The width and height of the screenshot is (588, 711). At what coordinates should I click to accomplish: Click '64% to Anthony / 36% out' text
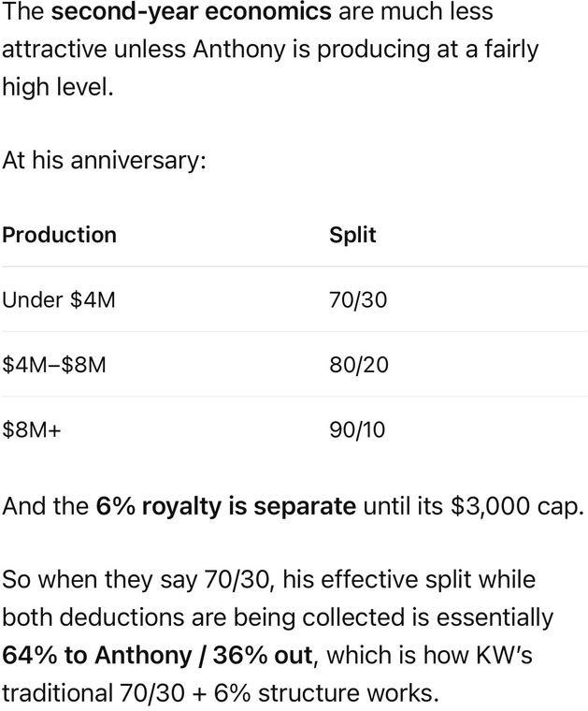[x=157, y=655]
